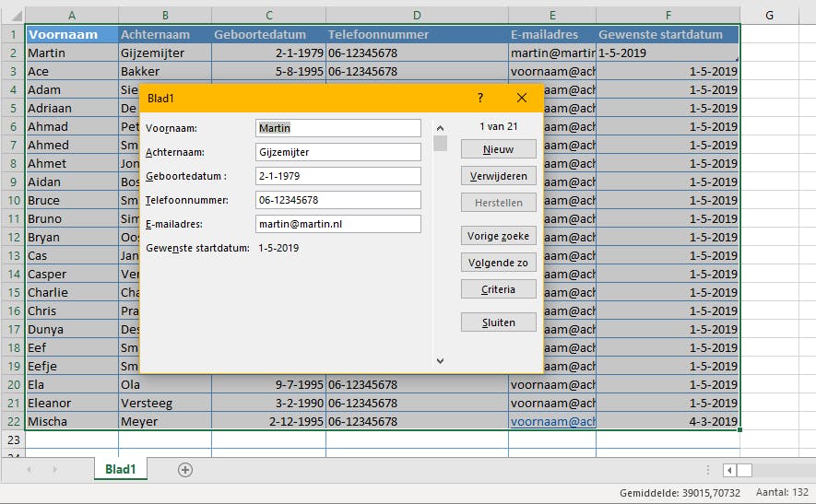The width and height of the screenshot is (816, 504).
Task: Click the form scrollbar up arrow
Action: point(440,128)
